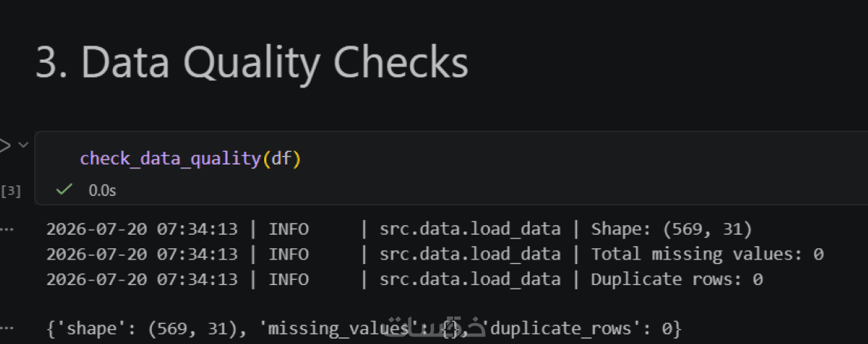Click the df argument in the code
Image resolution: width=868 pixels, height=344 pixels.
click(281, 159)
